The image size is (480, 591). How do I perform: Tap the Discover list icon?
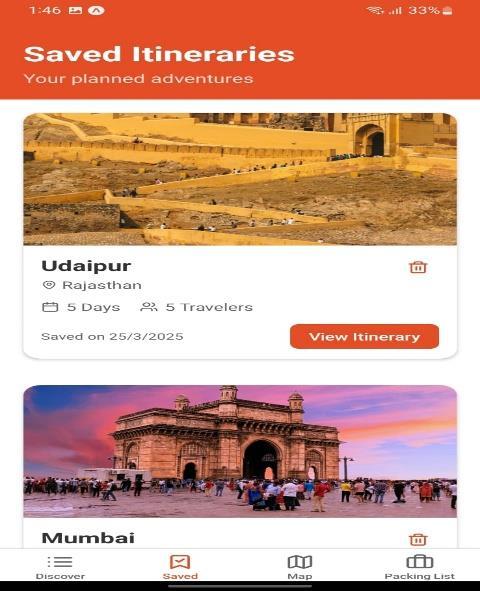coord(60,562)
